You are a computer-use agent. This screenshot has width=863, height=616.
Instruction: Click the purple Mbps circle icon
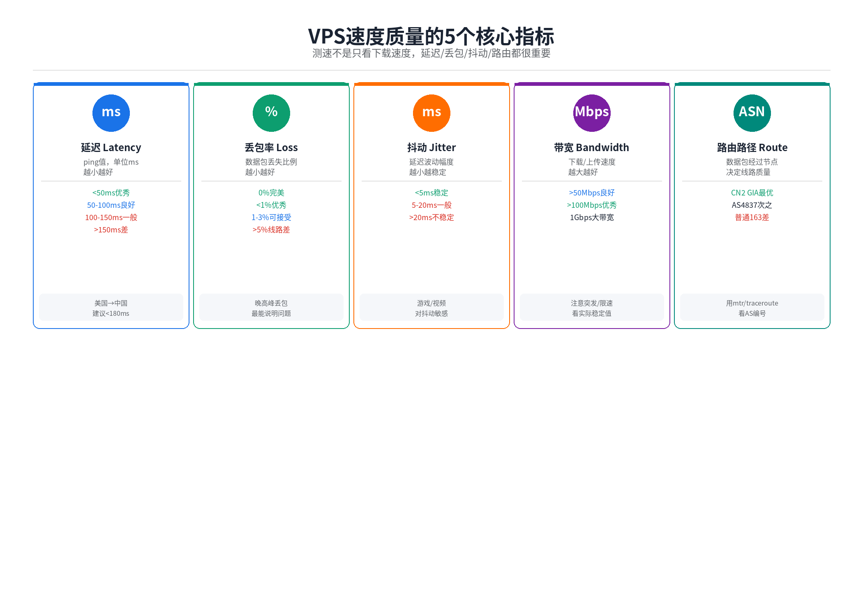coord(592,113)
